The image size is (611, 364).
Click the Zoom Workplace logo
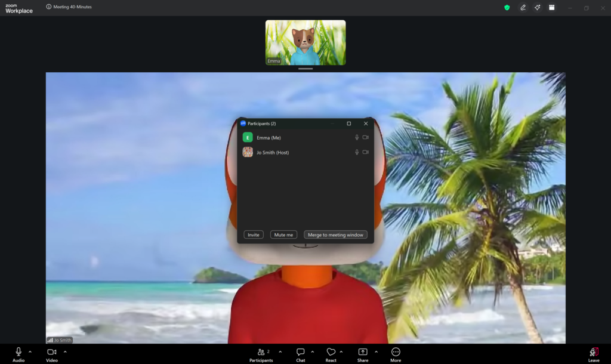coord(18,8)
